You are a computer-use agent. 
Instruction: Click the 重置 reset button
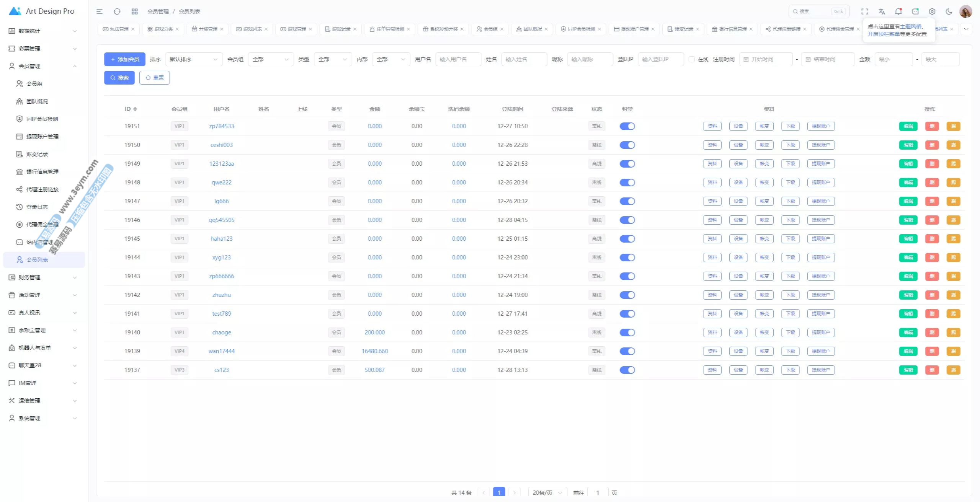(x=155, y=78)
